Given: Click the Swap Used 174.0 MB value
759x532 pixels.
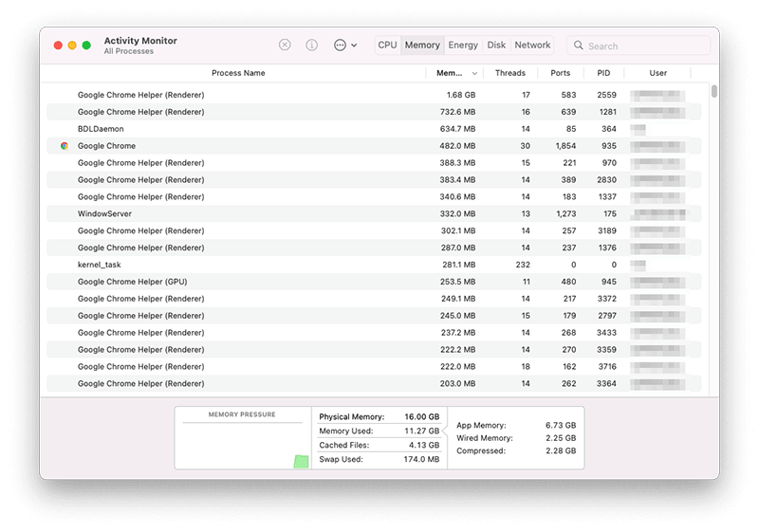Looking at the screenshot, I should [421, 459].
